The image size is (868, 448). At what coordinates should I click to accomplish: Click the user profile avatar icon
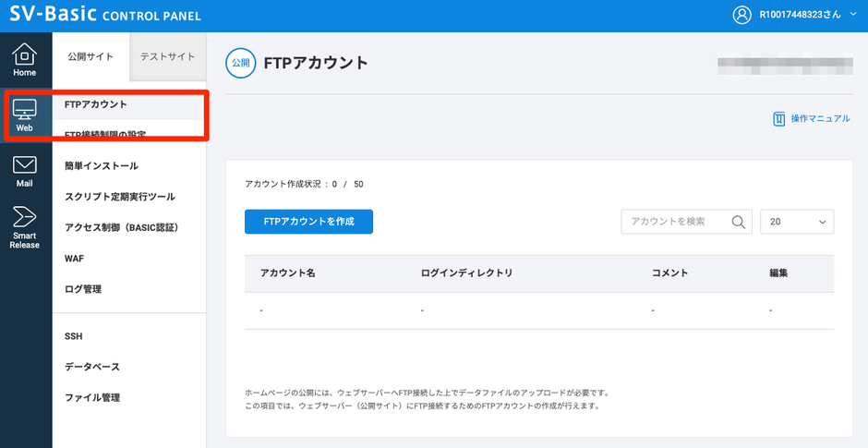[x=741, y=15]
